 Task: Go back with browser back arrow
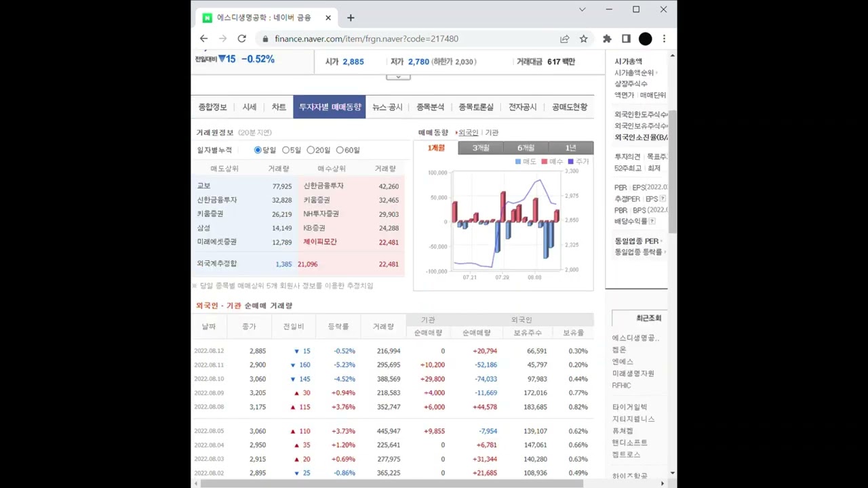pyautogui.click(x=203, y=39)
